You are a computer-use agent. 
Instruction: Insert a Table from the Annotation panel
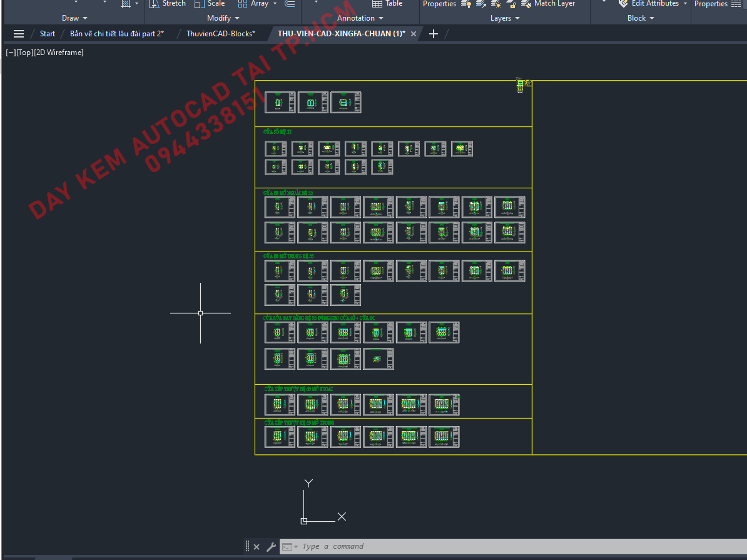pyautogui.click(x=387, y=3)
